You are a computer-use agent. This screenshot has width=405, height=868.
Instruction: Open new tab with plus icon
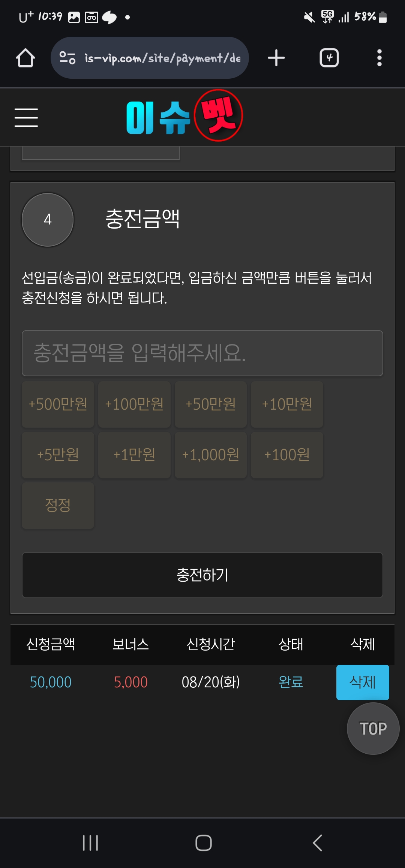tap(276, 58)
